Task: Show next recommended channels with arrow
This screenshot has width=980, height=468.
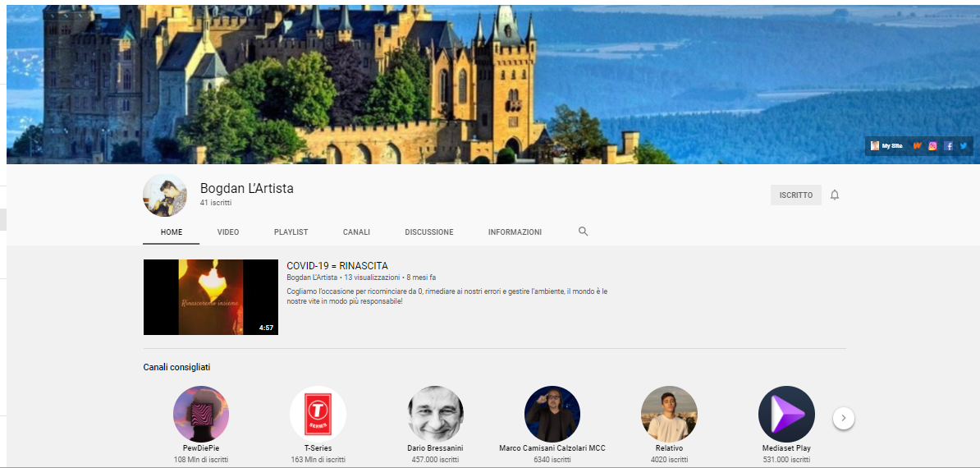Action: [844, 418]
